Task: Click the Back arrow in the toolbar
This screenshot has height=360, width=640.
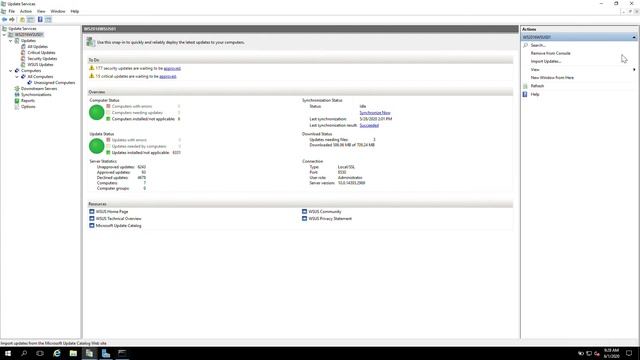Action: click(4, 20)
